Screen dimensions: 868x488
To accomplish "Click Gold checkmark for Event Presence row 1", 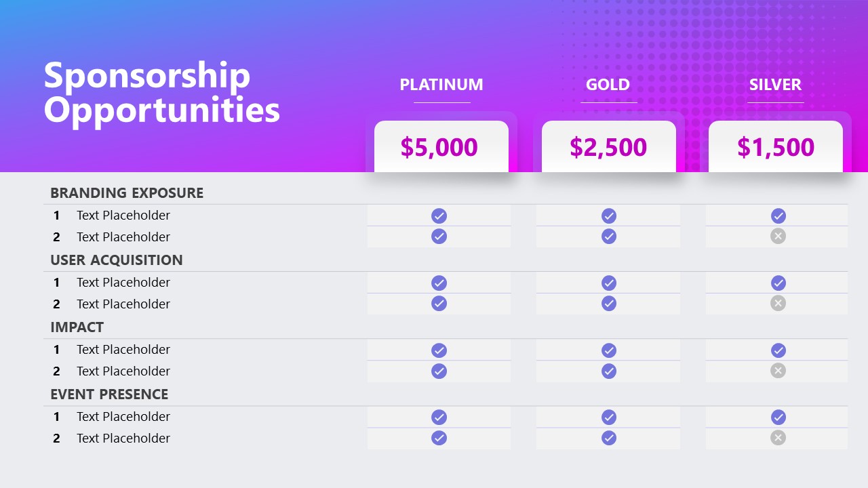I will (x=609, y=417).
